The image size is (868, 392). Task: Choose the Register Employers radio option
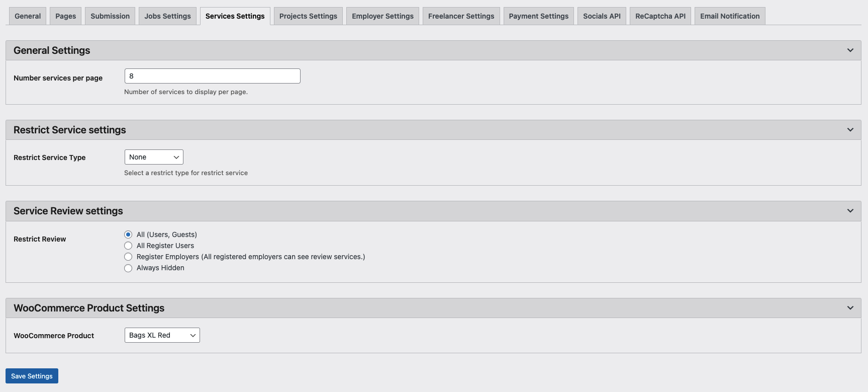128,257
